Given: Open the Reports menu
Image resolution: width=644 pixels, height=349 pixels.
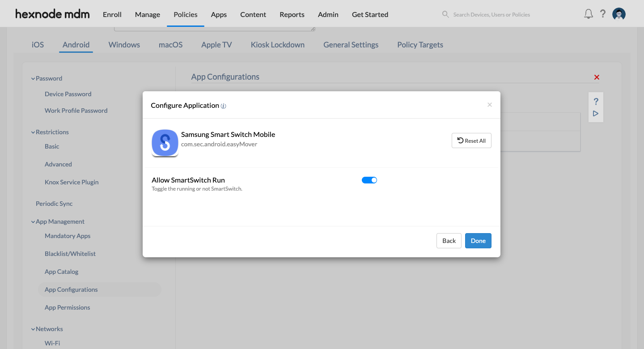Looking at the screenshot, I should click(292, 14).
